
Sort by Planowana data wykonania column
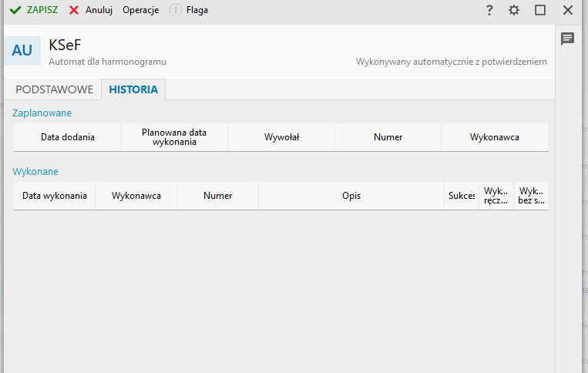point(174,137)
